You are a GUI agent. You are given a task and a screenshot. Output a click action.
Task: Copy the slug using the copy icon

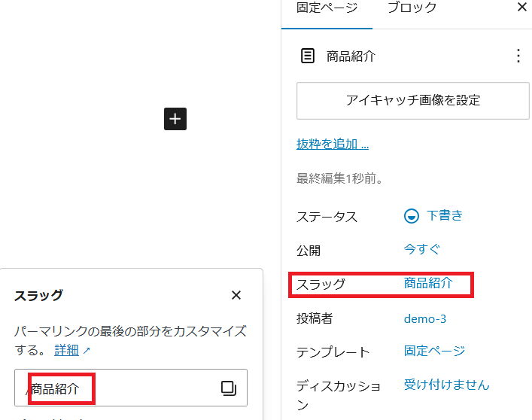point(228,388)
